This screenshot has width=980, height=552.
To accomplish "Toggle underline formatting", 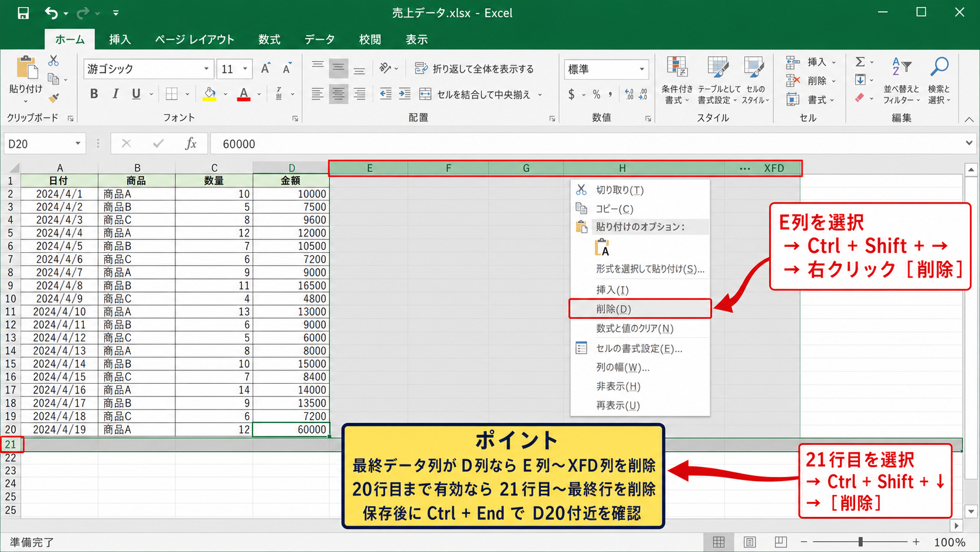I will [x=136, y=94].
